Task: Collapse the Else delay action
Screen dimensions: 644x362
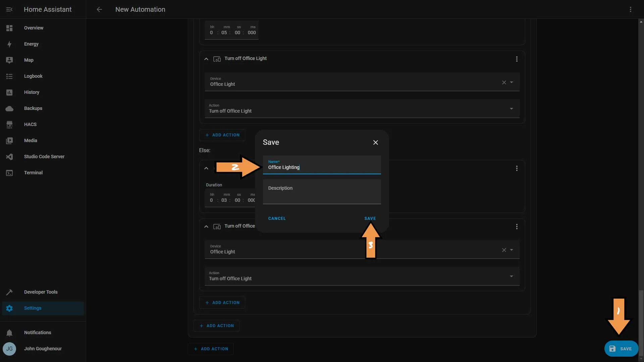Action: pyautogui.click(x=206, y=168)
